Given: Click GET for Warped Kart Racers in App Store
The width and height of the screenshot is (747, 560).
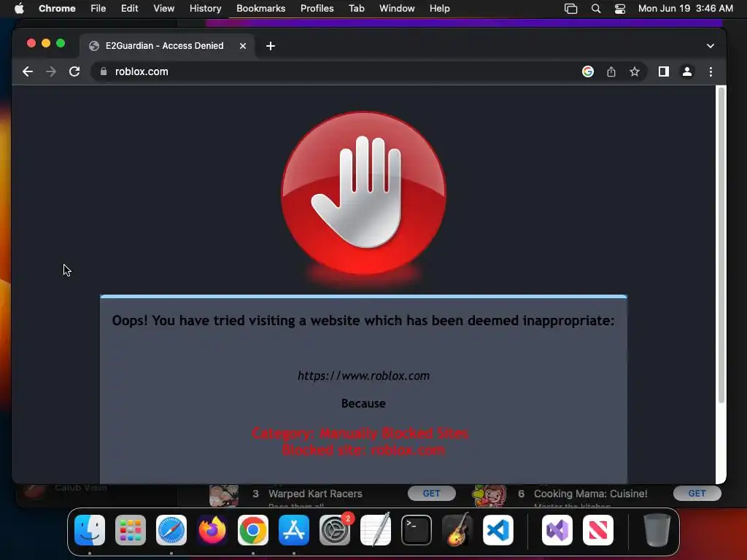Looking at the screenshot, I should point(432,494).
